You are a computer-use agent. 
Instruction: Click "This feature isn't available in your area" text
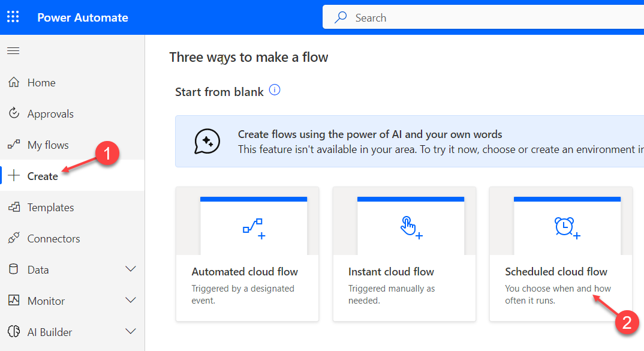pyautogui.click(x=327, y=149)
